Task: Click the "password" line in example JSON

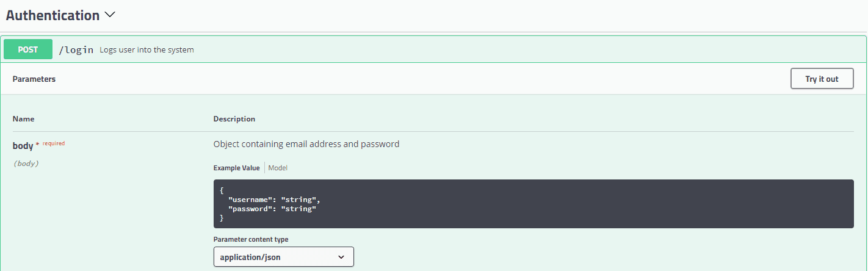Action: tap(272, 209)
